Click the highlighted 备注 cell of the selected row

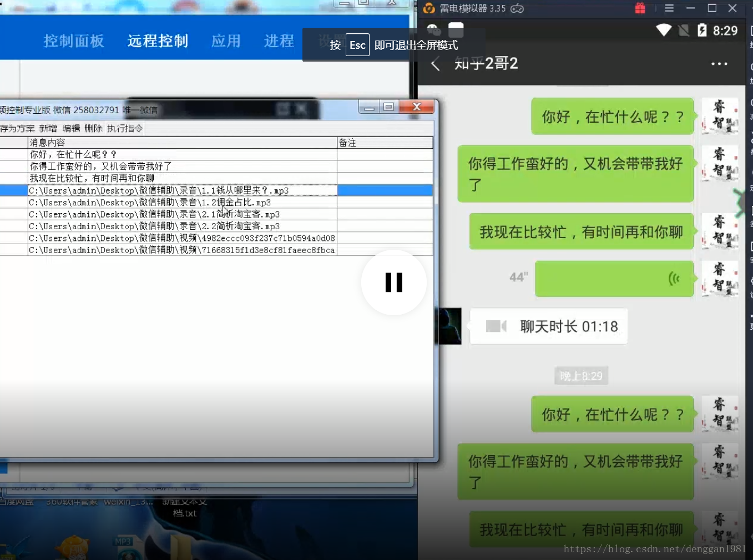385,190
